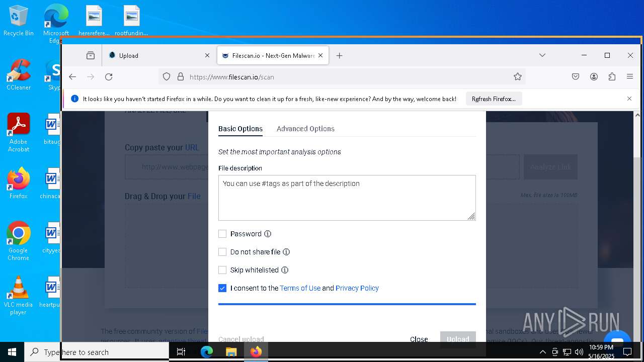Open Firefox account icon
The image size is (644, 362).
594,77
